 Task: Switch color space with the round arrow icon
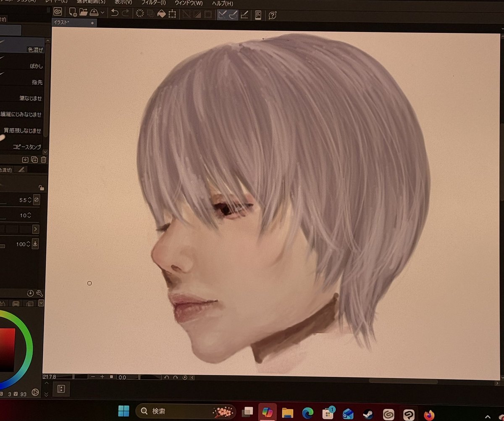(x=35, y=392)
